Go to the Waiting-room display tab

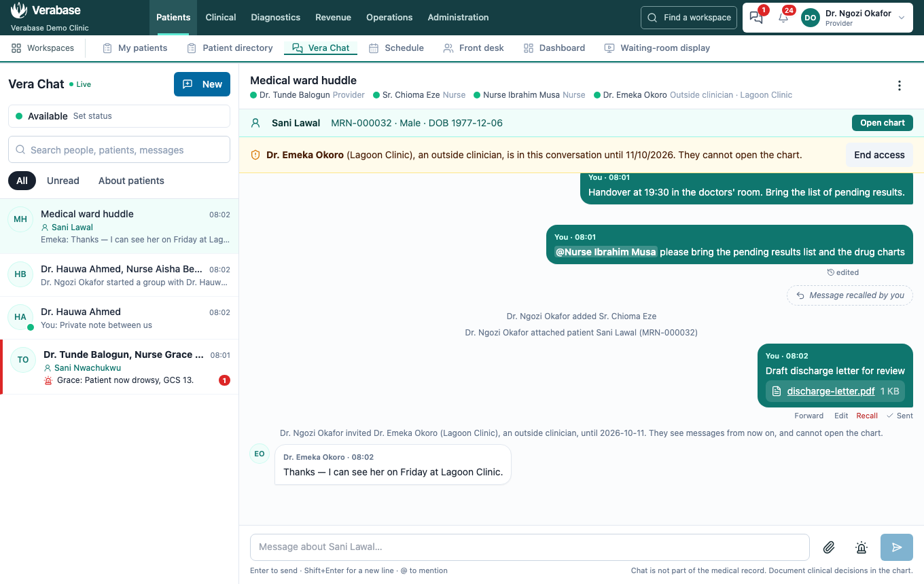(x=657, y=48)
